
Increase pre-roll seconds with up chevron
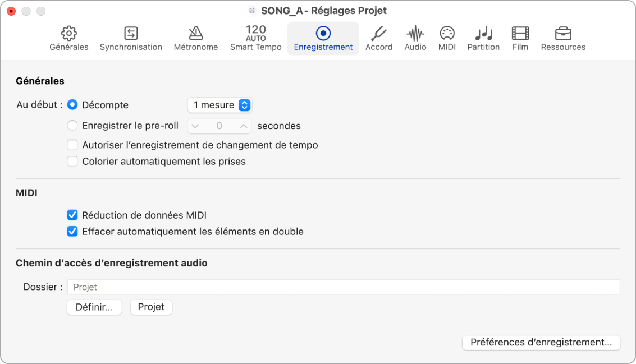pos(244,126)
